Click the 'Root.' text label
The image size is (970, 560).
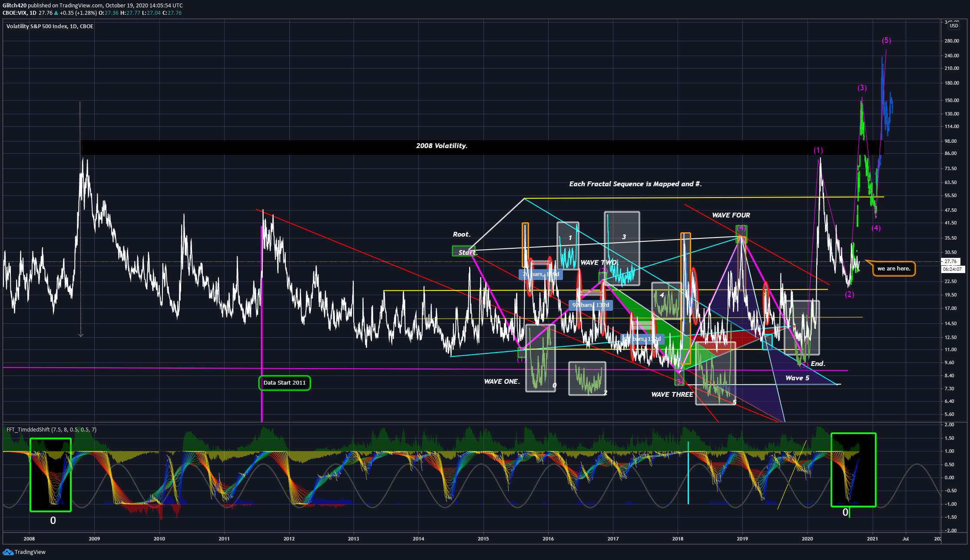[x=462, y=234]
